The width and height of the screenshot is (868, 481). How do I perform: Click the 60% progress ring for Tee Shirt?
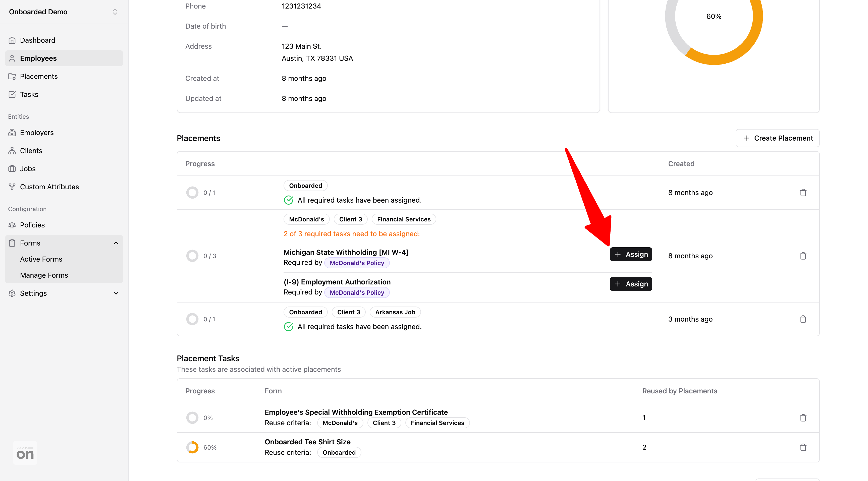coord(192,447)
